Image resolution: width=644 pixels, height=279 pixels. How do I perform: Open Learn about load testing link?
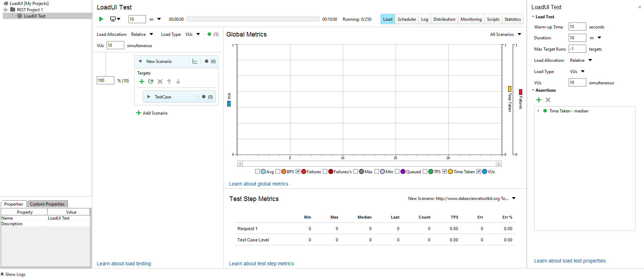[124, 264]
